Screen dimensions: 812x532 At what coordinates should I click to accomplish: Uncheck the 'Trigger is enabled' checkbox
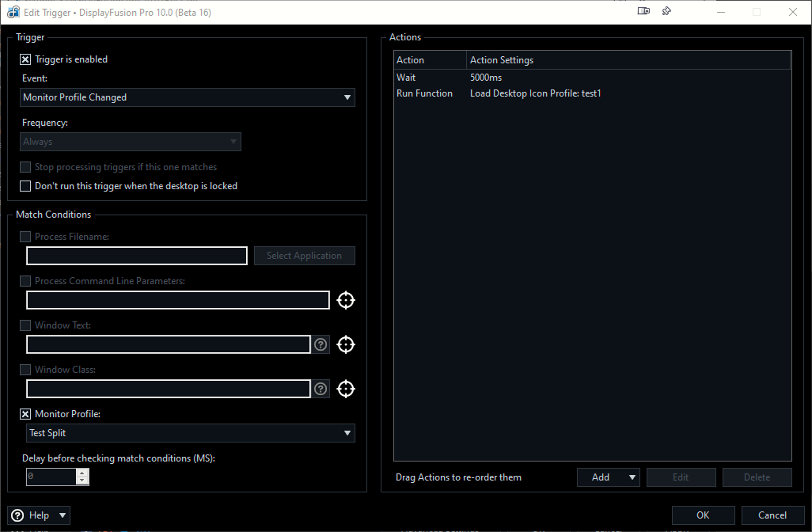coord(25,59)
